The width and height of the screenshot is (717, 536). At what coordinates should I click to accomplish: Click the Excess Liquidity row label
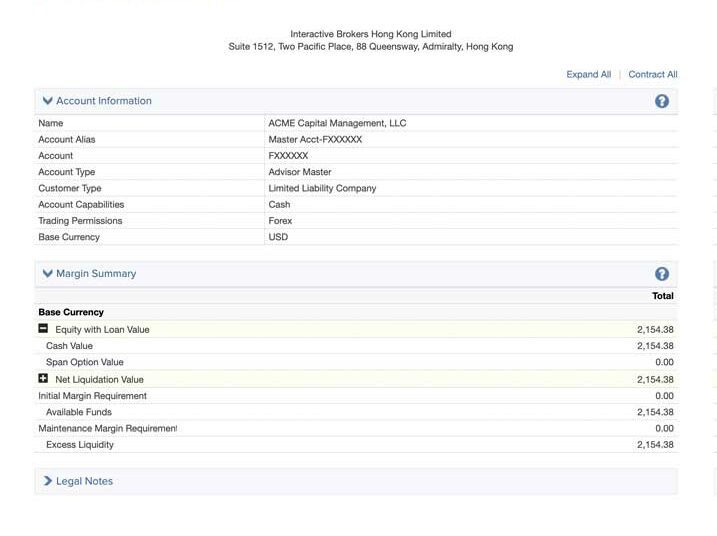(x=80, y=444)
